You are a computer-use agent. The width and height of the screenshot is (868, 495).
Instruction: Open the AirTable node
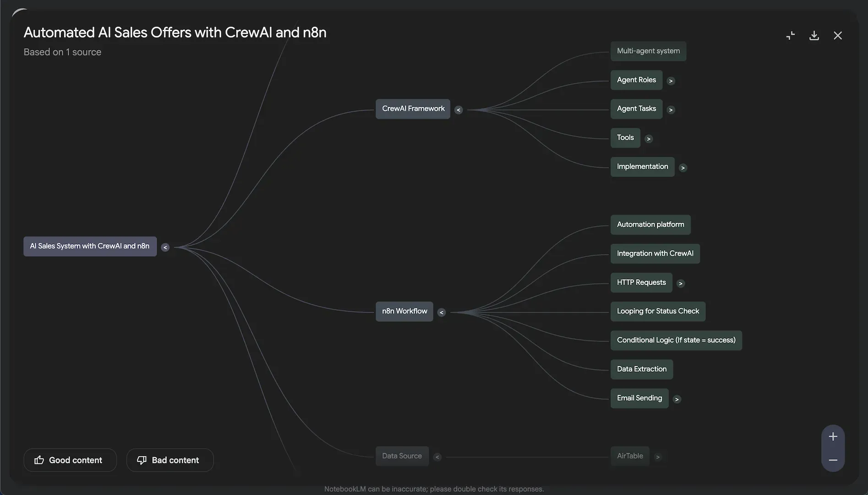pos(630,456)
